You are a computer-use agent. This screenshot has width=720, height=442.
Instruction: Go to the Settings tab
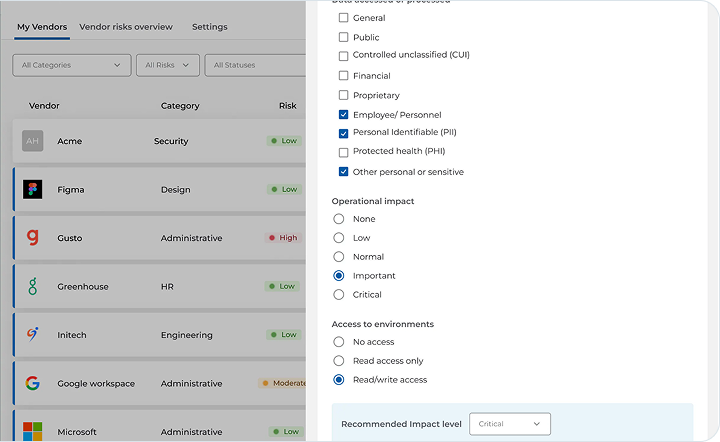[x=209, y=27]
